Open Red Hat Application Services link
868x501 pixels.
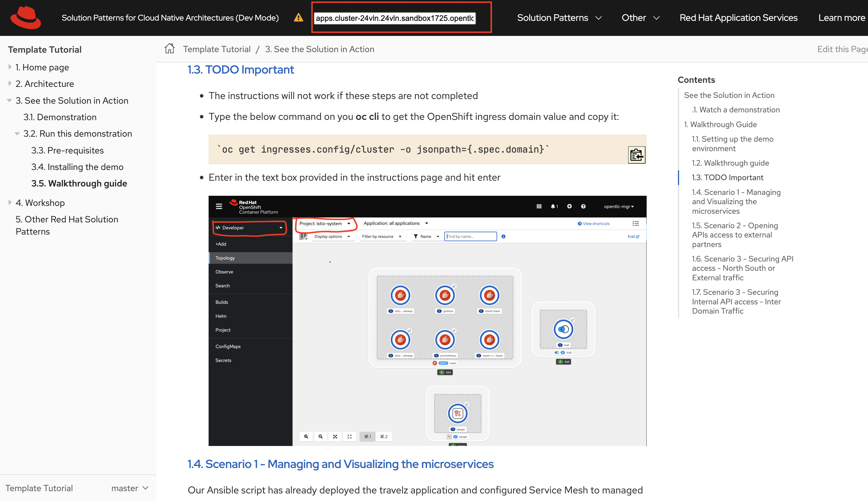(738, 18)
